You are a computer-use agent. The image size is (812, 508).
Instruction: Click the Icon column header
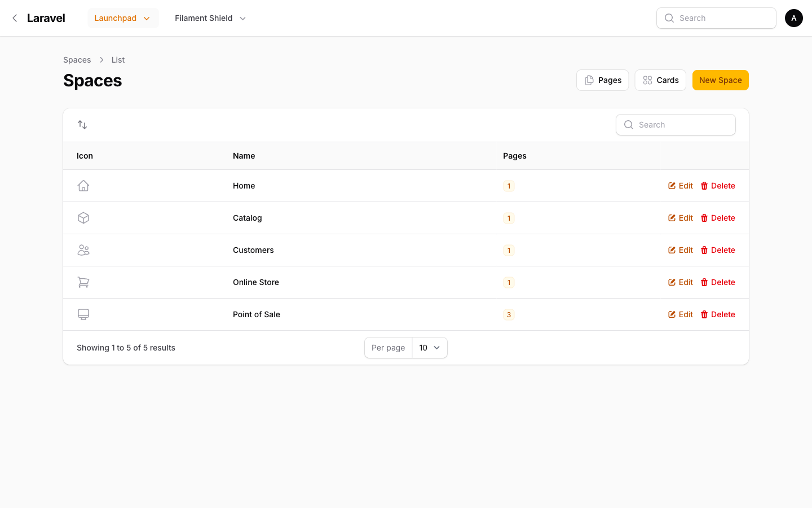(85, 156)
